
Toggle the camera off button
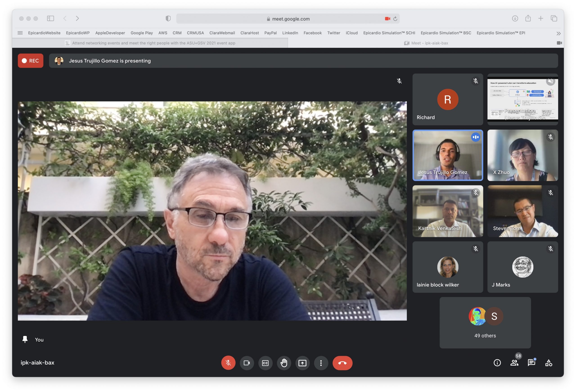click(x=247, y=363)
